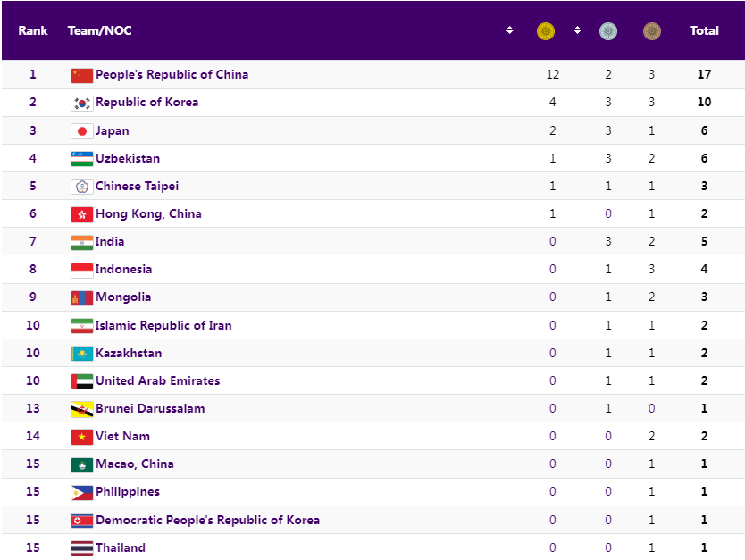Viewport: 745px width, 560px height.
Task: Click the silver medal column icon
Action: [607, 31]
